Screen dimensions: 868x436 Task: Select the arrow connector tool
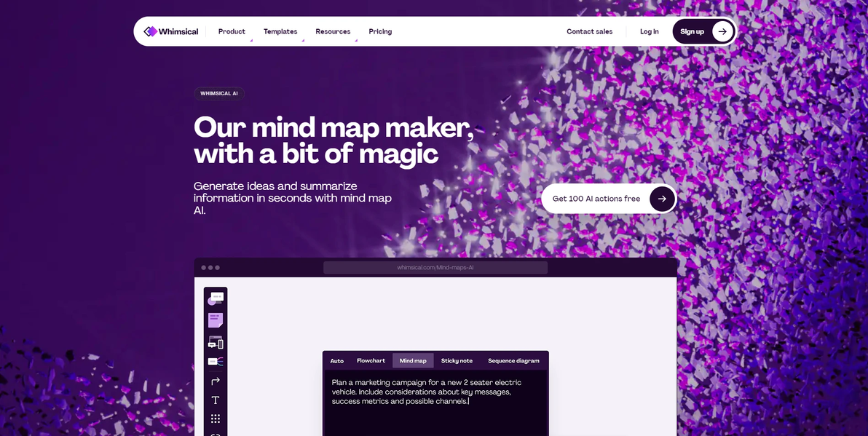216,381
